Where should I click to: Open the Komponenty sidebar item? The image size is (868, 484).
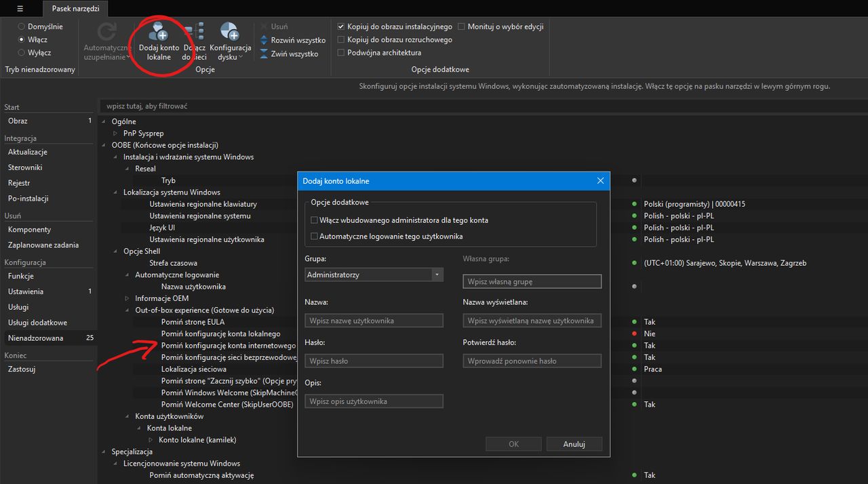point(29,230)
